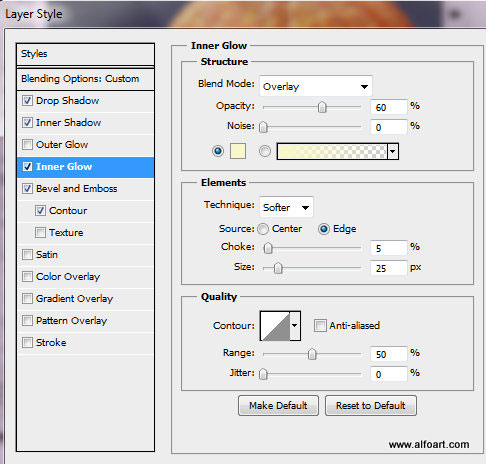This screenshot has height=464, width=486.
Task: Open the Contour picker arrow
Action: pos(295,326)
